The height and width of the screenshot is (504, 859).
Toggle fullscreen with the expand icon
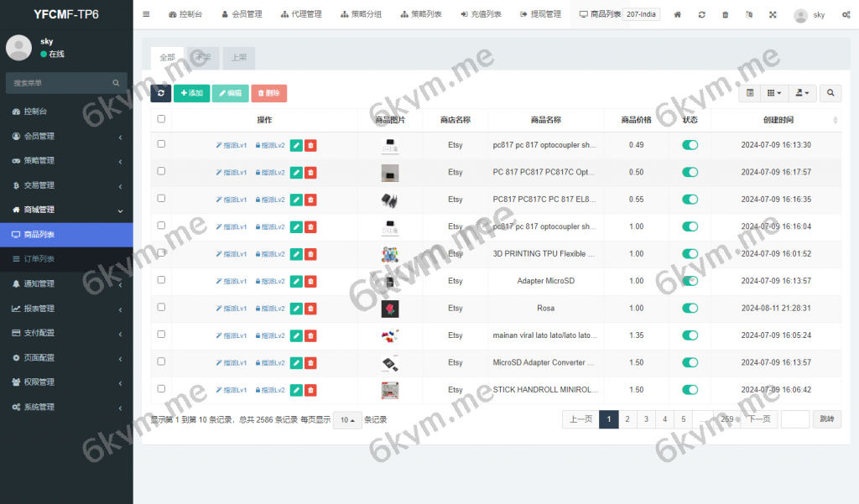773,14
